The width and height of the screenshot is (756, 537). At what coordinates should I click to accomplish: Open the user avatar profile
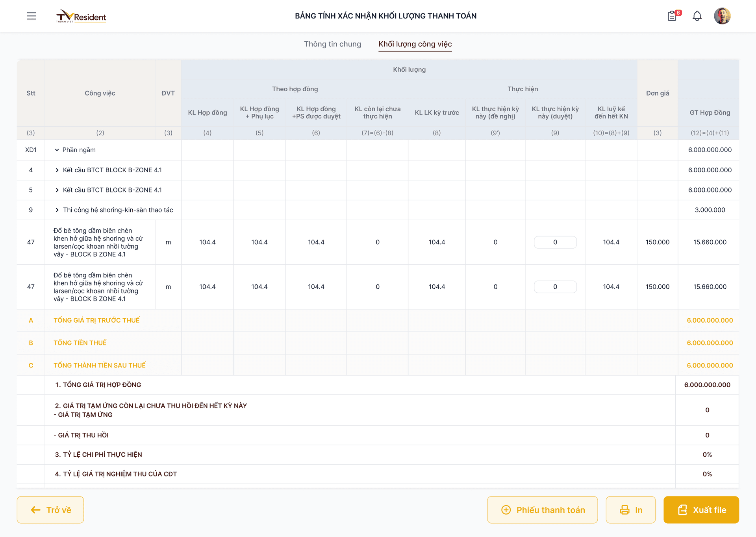[x=722, y=16]
